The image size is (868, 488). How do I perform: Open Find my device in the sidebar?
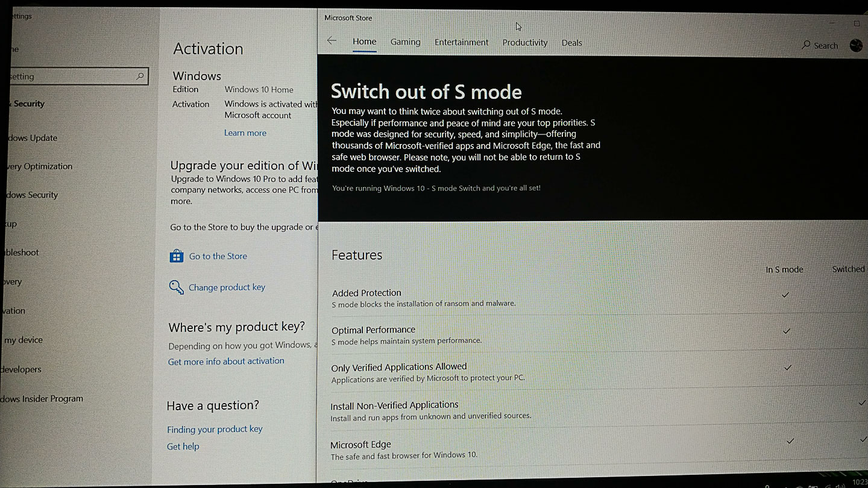[x=23, y=340]
